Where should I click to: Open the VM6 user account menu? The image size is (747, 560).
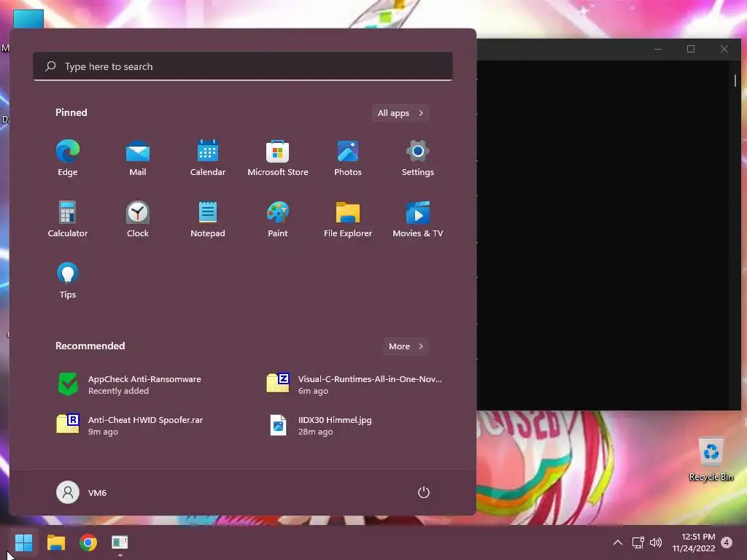(x=82, y=492)
